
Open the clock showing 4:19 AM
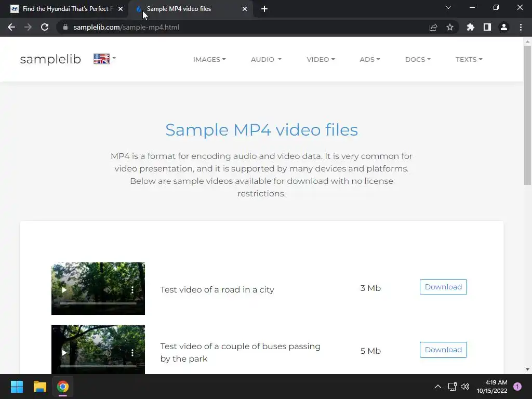pyautogui.click(x=492, y=387)
